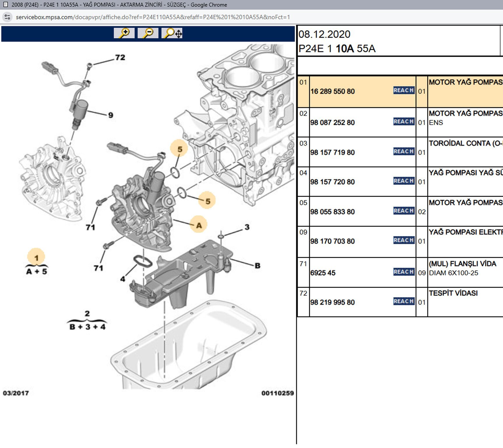The height and width of the screenshot is (448, 503).
Task: Click callout 9 beside the solenoid valve
Action: 110,115
